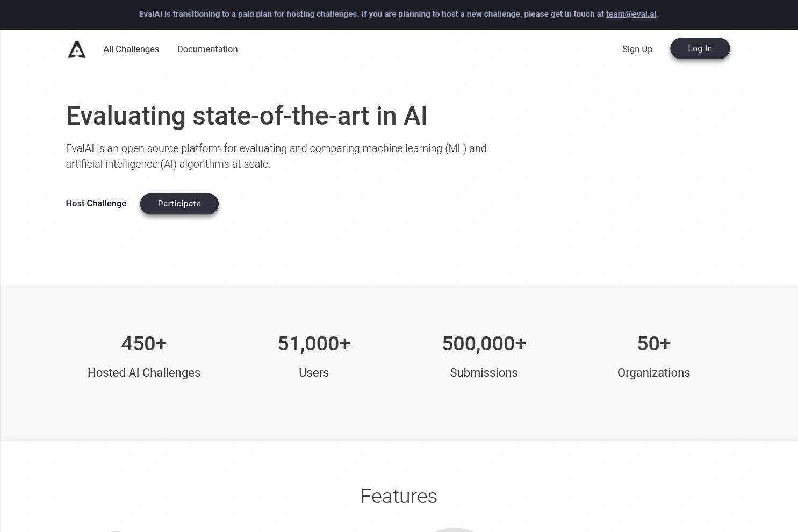Select the Organizations statistic label
The height and width of the screenshot is (532, 798).
coord(653,372)
